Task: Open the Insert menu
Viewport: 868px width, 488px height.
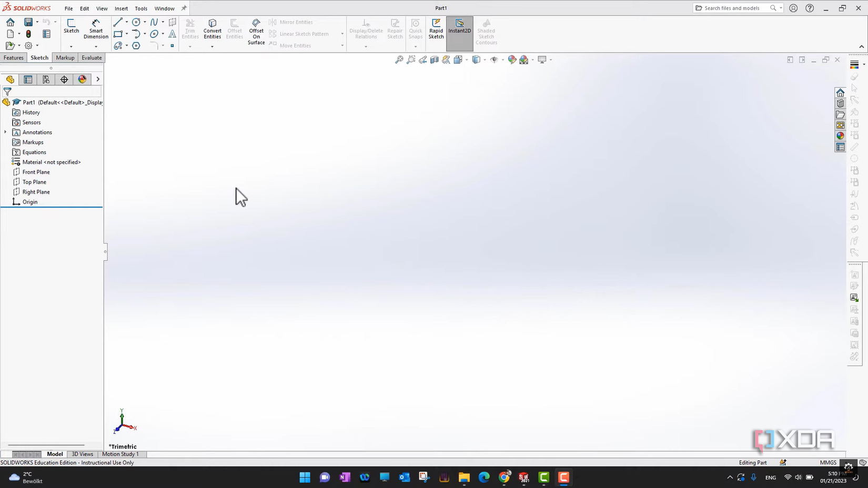Action: [121, 8]
